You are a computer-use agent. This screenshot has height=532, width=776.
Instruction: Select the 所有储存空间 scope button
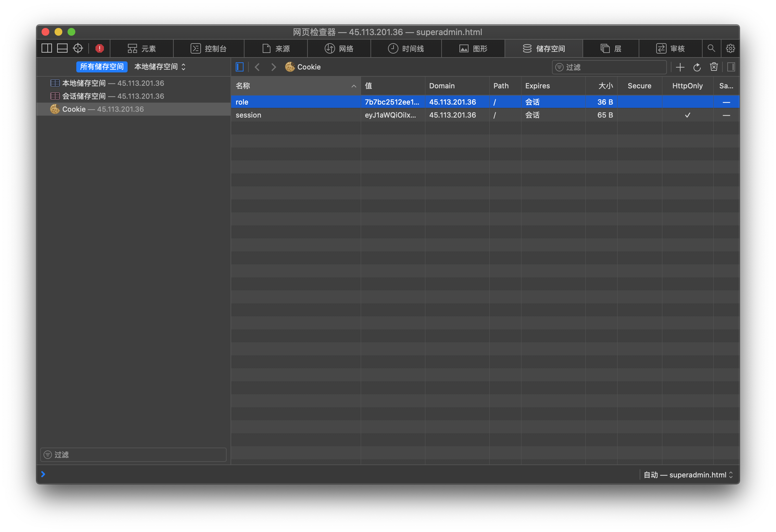tap(102, 67)
